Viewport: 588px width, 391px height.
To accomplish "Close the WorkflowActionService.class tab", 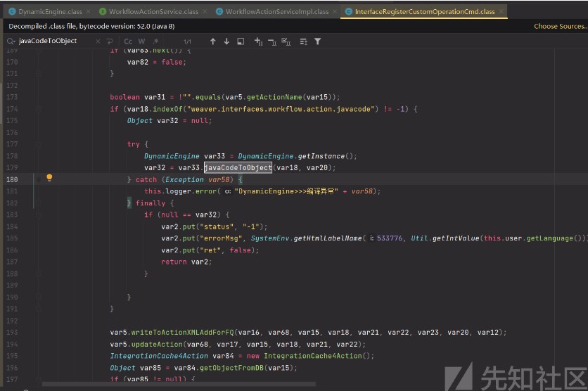I will coord(205,12).
